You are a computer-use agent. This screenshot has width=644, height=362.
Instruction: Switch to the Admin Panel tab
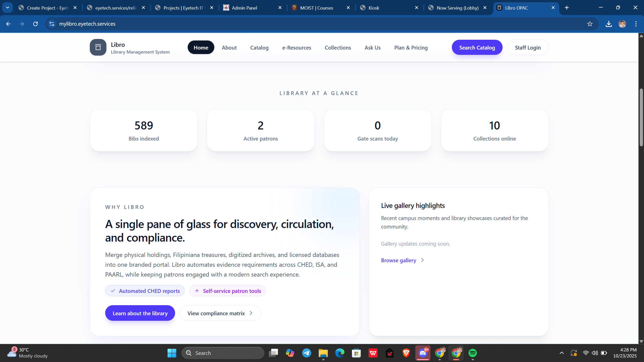[244, 8]
